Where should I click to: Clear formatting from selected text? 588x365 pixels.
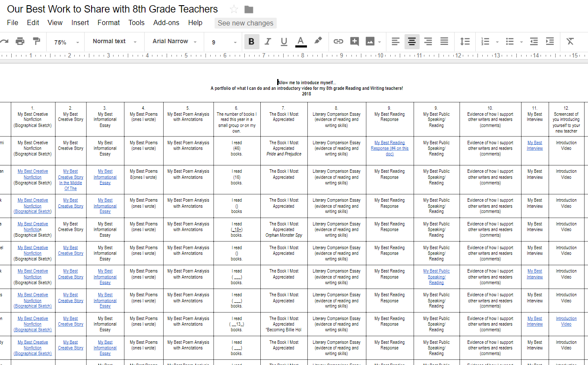(570, 41)
